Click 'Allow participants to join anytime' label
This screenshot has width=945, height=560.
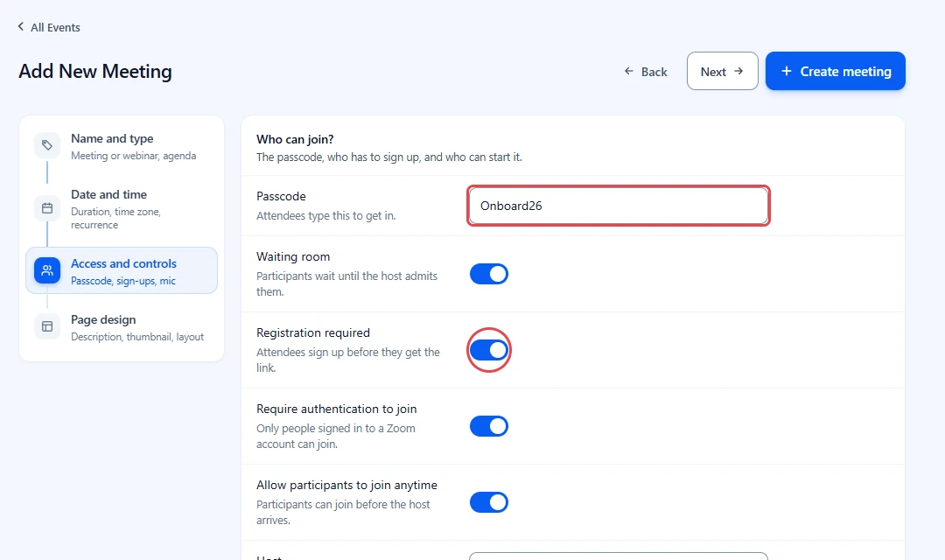click(346, 485)
